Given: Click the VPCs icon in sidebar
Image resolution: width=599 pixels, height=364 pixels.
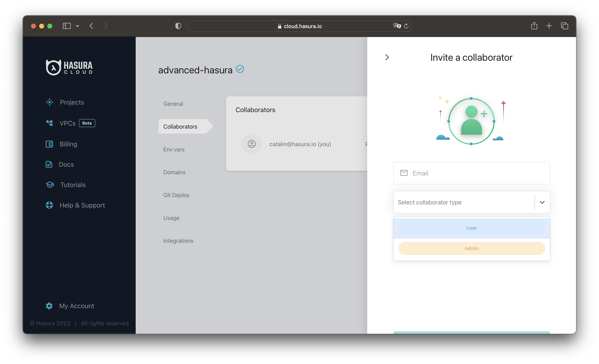Looking at the screenshot, I should coord(49,123).
